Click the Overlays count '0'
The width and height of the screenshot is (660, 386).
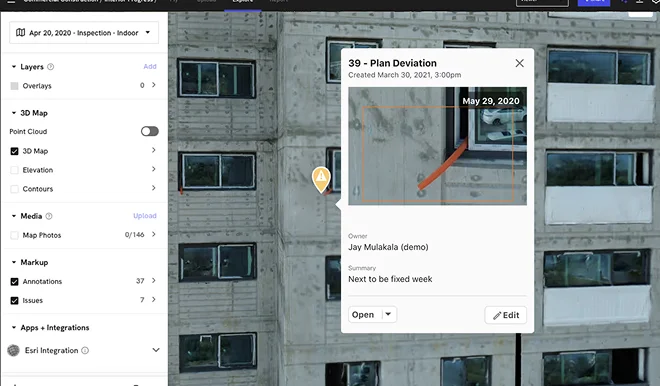click(142, 85)
